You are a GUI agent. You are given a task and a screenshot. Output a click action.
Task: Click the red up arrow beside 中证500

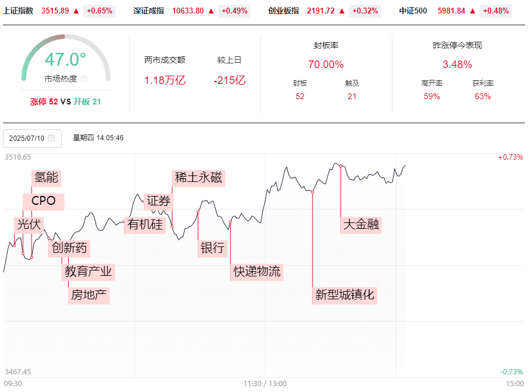[473, 11]
